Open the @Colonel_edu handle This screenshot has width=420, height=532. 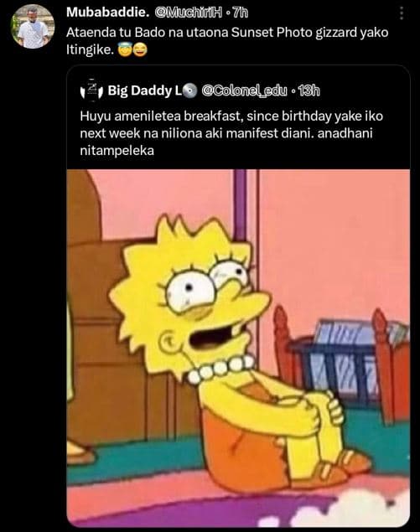[x=244, y=91]
